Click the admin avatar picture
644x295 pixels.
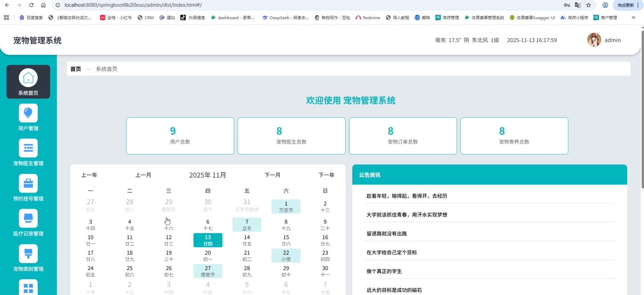tap(594, 40)
